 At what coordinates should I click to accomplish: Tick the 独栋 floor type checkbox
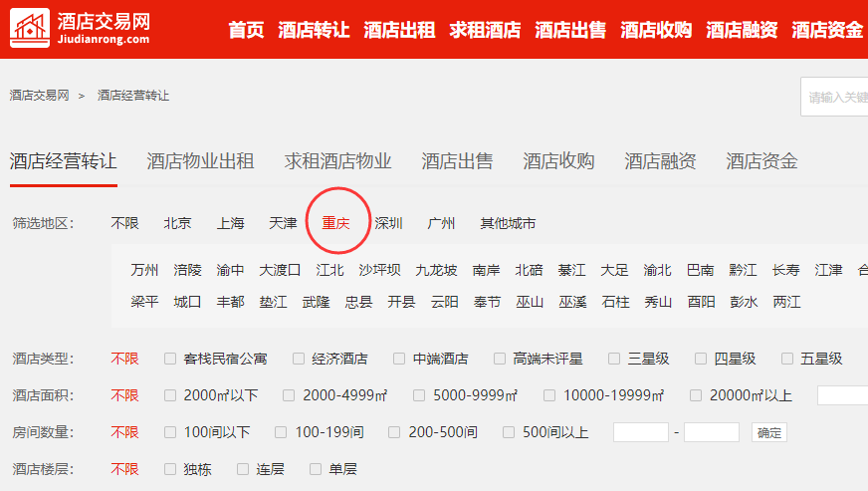(170, 469)
